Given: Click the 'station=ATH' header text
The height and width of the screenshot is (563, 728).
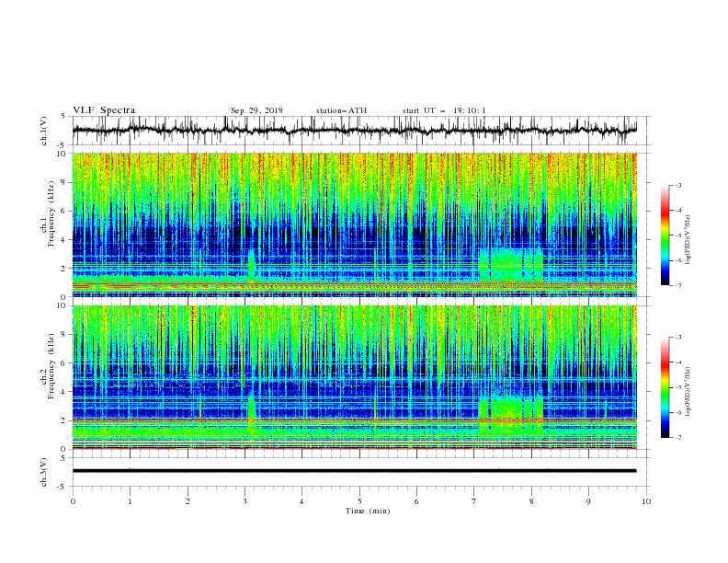Looking at the screenshot, I should click(x=341, y=110).
